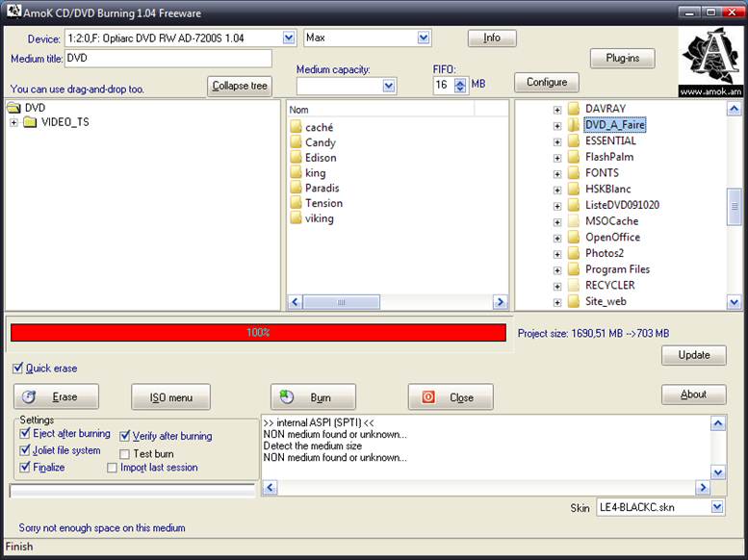Click the Edison folder icon
The height and width of the screenshot is (560, 748).
(x=296, y=158)
